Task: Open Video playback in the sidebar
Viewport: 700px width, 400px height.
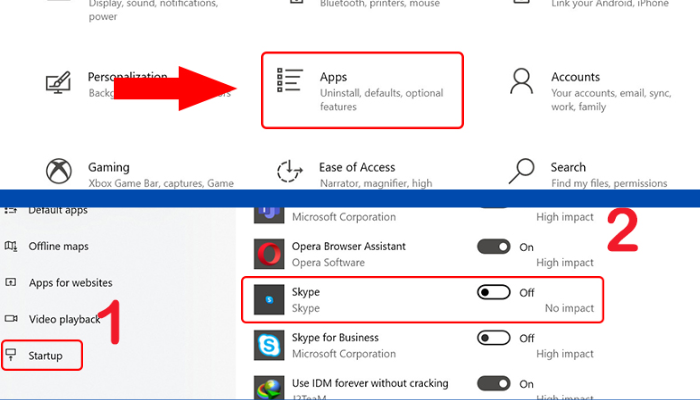Action: [64, 319]
